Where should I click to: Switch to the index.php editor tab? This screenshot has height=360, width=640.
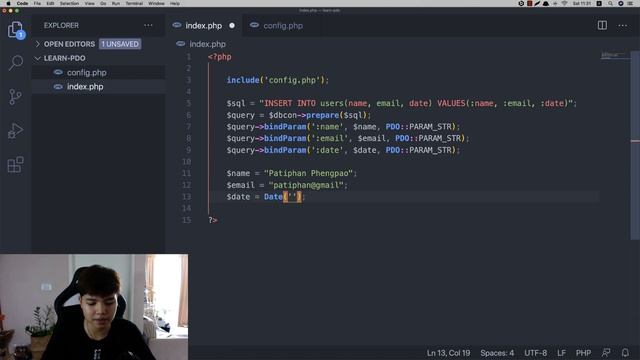[203, 25]
